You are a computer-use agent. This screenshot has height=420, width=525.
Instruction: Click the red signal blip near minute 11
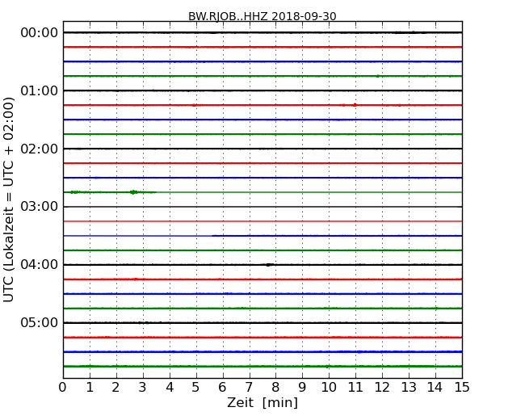[355, 105]
